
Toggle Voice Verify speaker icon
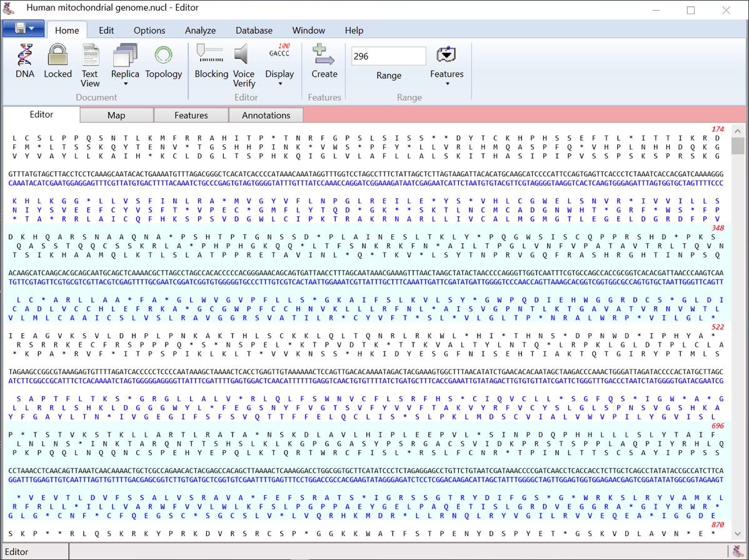coord(243,56)
